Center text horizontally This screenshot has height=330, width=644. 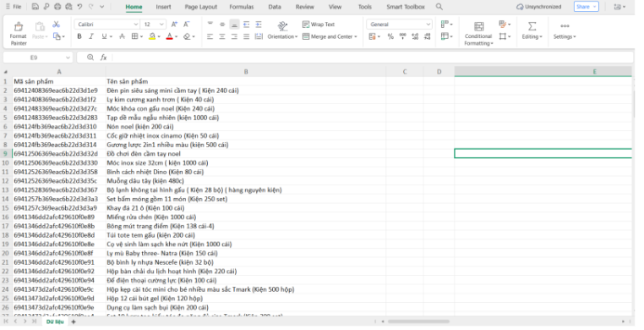tap(222, 36)
